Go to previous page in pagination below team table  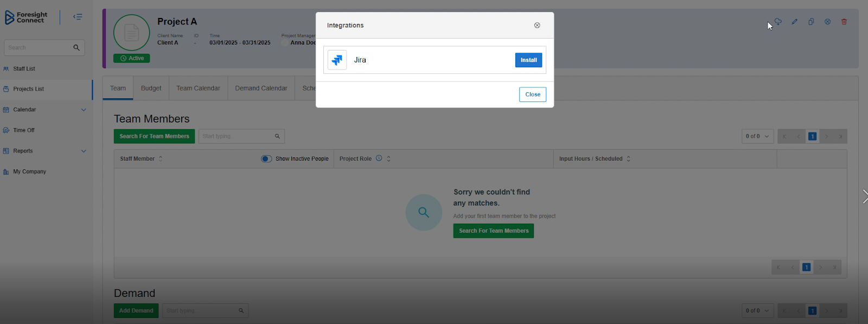tap(793, 267)
